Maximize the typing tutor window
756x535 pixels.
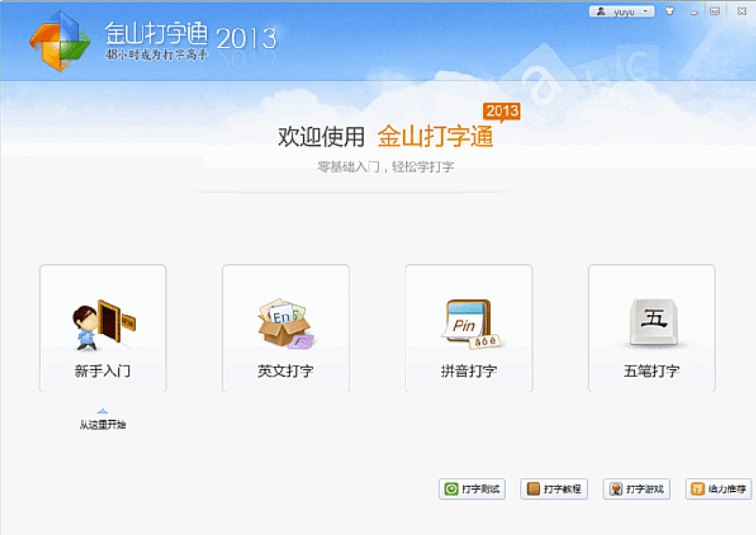714,11
